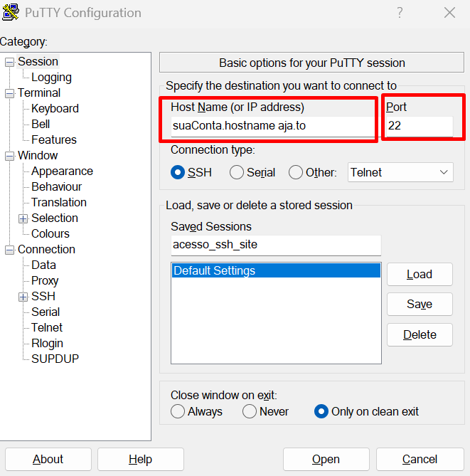
Task: Expand the SSH category tree node
Action: [x=23, y=297]
